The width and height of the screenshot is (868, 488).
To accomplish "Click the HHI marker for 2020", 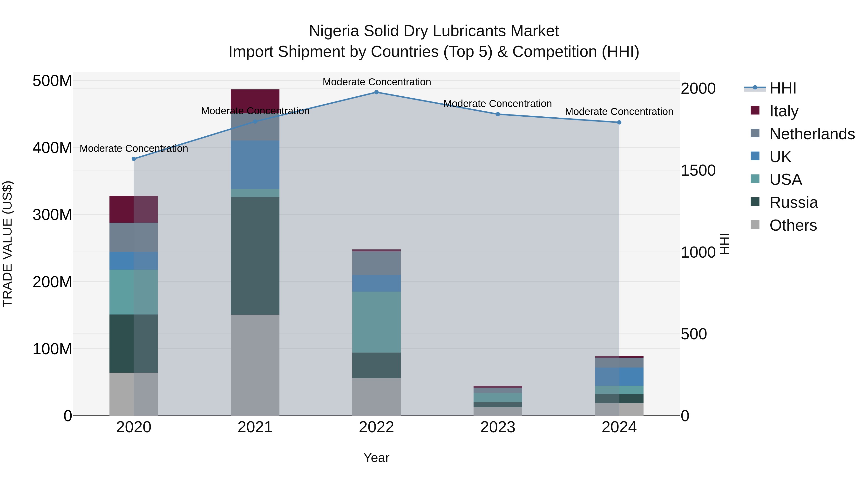I will pyautogui.click(x=134, y=159).
